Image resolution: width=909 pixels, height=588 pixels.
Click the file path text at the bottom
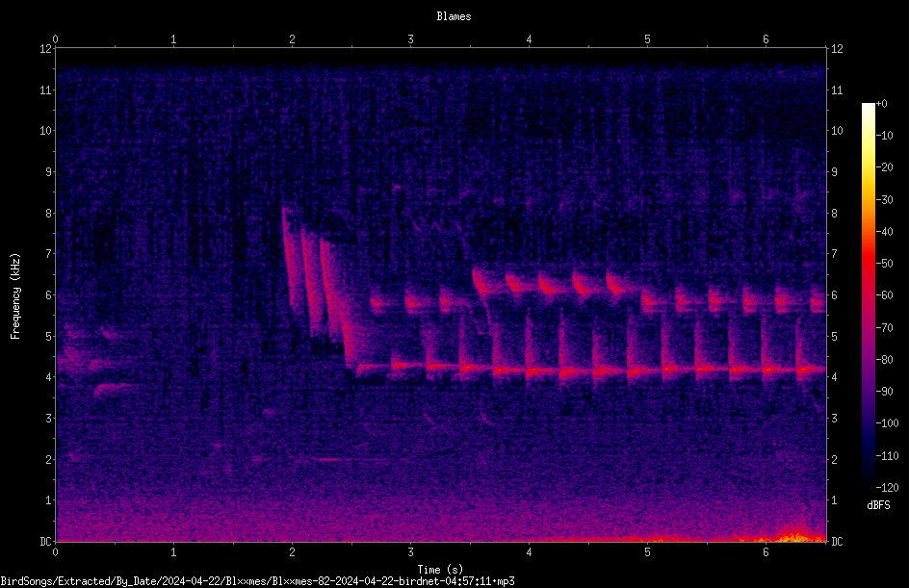coord(257,581)
